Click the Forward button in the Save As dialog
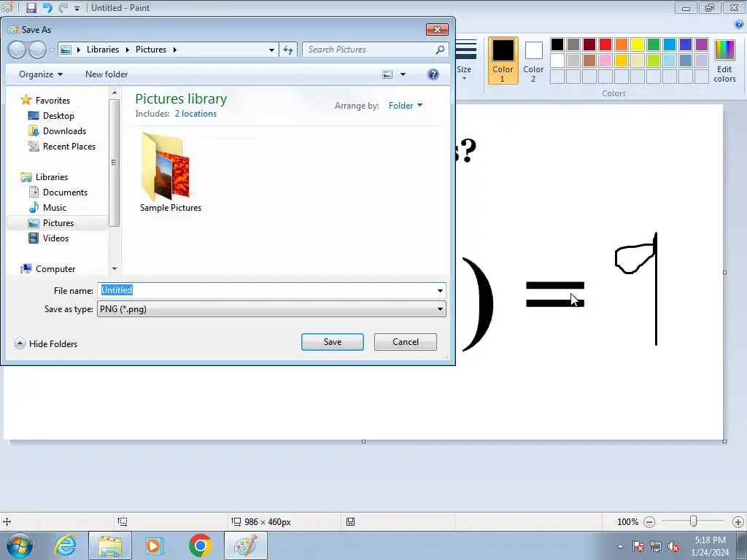This screenshot has height=560, width=747. point(38,50)
